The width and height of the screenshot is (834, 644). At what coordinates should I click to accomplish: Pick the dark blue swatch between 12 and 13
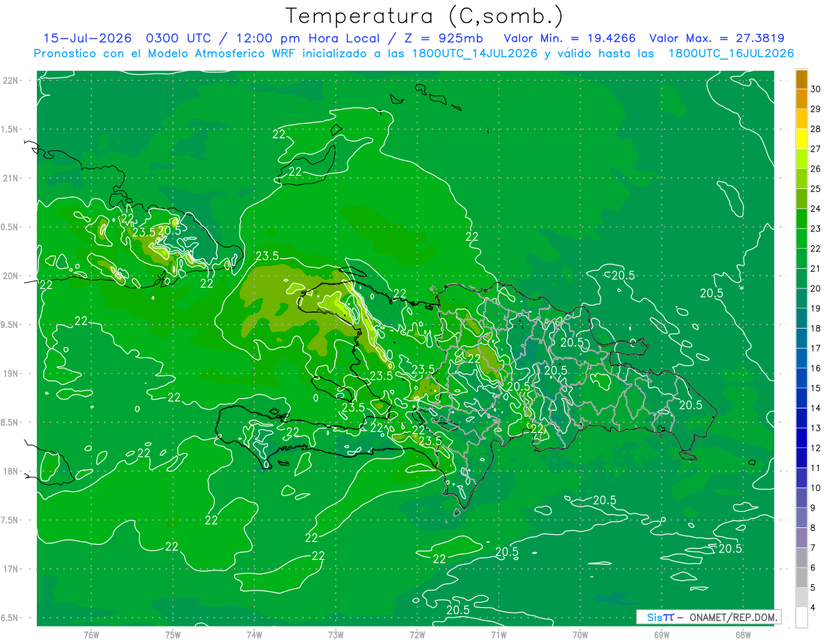pyautogui.click(x=801, y=438)
